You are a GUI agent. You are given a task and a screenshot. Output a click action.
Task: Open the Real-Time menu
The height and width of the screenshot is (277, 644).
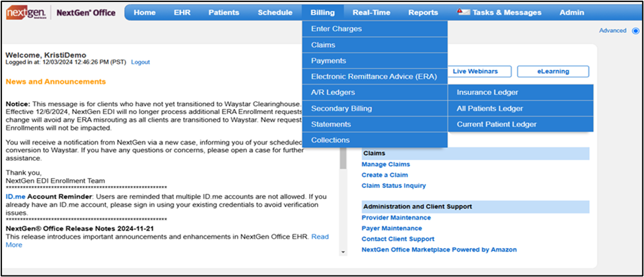point(371,13)
